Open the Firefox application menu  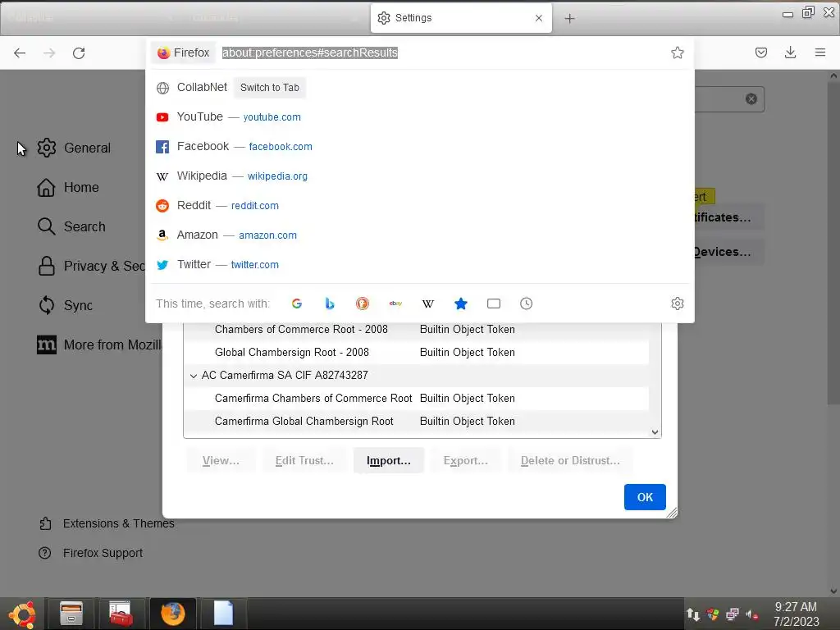point(819,52)
